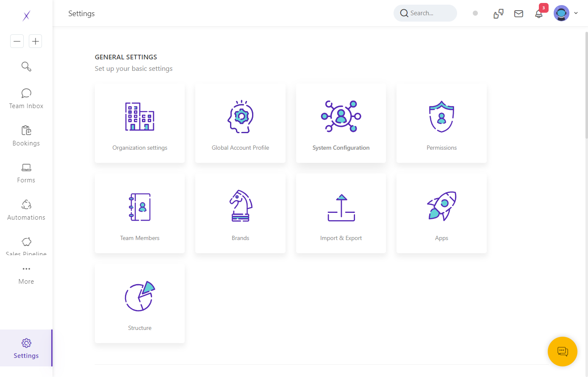
Task: Select Settings in the sidebar
Action: click(26, 348)
